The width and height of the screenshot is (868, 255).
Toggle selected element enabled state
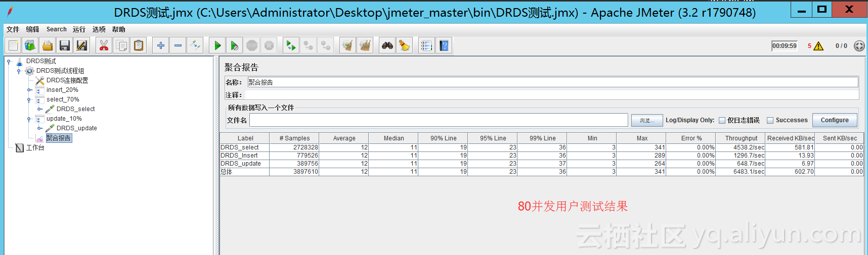click(x=195, y=46)
